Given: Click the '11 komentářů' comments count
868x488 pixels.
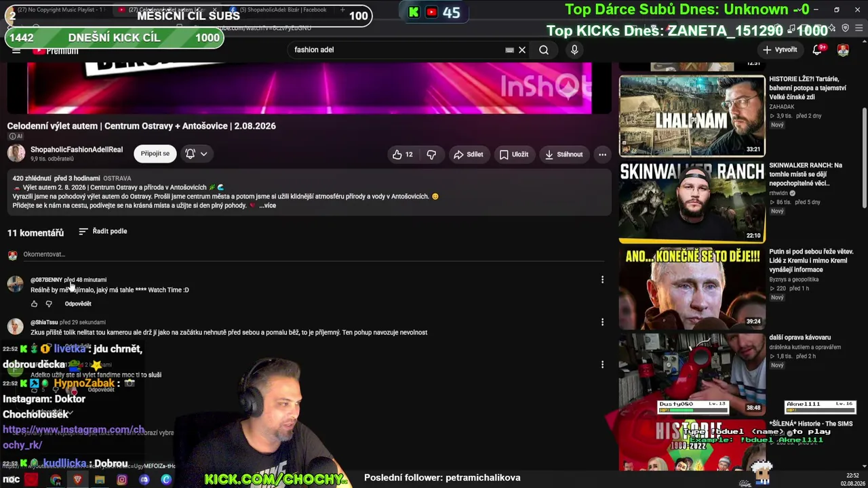Looking at the screenshot, I should (35, 232).
